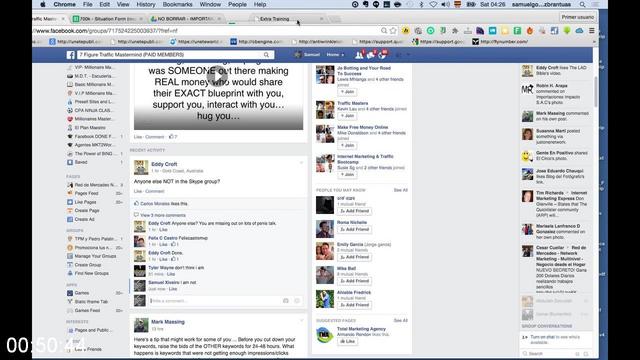
Task: Click the thumbs-up count on the video post
Action: point(173,137)
